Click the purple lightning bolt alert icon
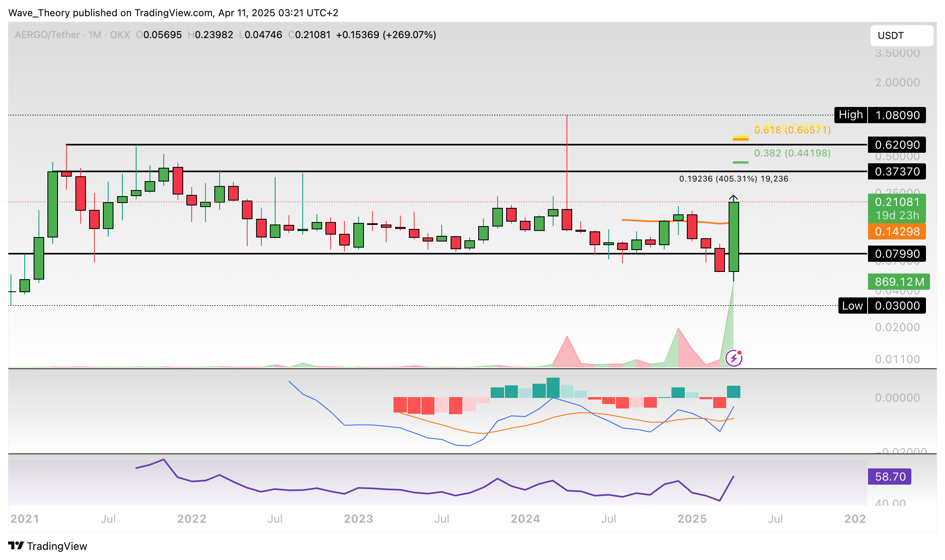 point(733,358)
